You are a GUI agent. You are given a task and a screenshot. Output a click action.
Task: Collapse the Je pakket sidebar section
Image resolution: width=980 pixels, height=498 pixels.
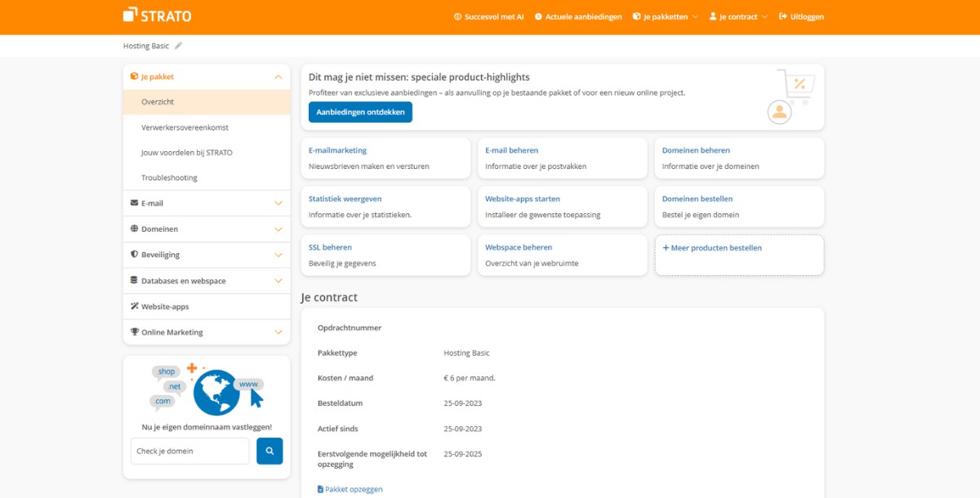coord(278,77)
